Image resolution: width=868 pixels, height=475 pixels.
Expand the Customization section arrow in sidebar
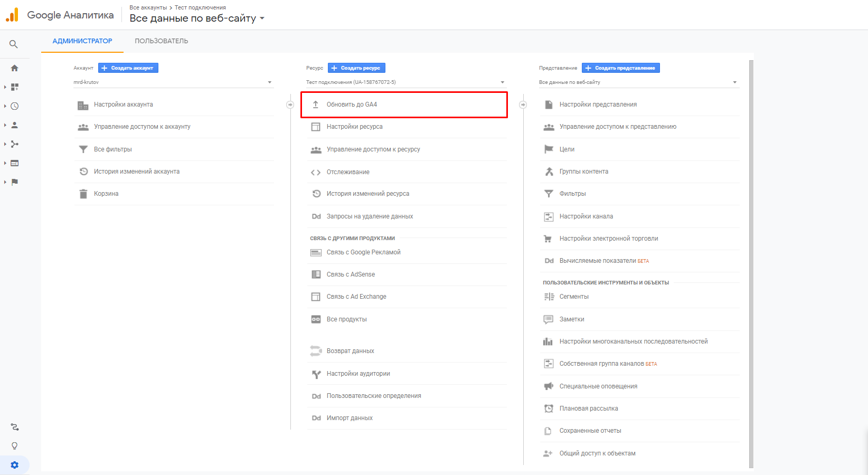pos(5,87)
